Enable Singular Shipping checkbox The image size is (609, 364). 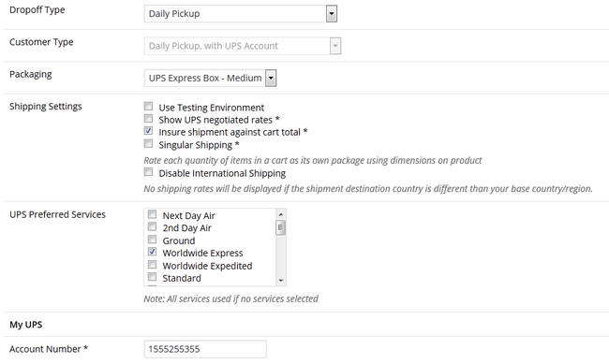148,143
